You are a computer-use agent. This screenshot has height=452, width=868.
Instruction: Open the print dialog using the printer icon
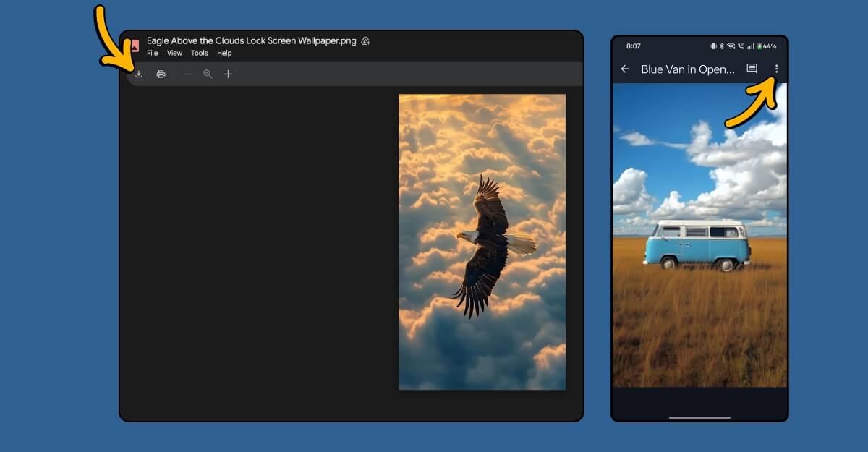tap(161, 73)
